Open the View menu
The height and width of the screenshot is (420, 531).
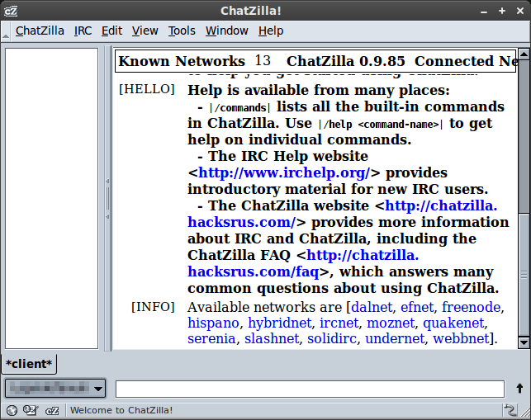[x=145, y=31]
